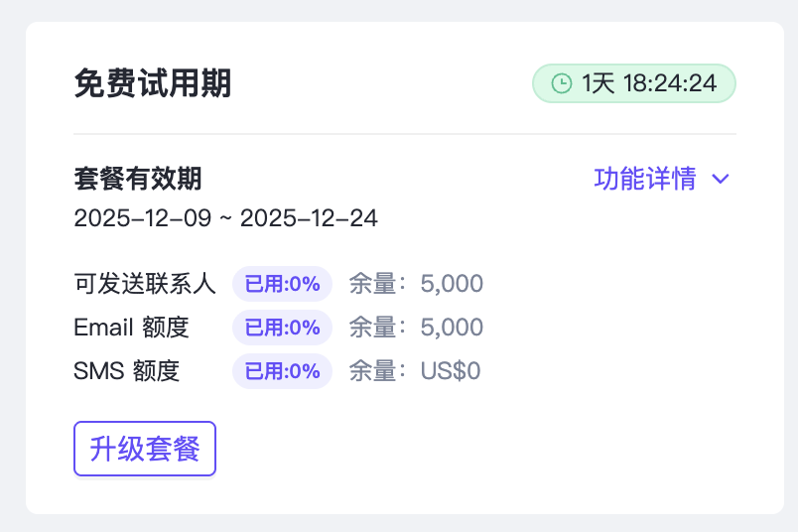Click the 免费试用期 heading

pos(153,84)
